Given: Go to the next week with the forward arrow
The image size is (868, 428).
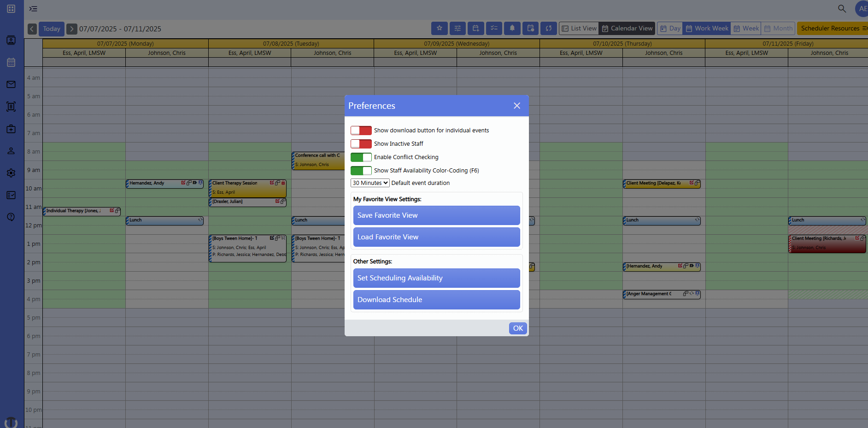Looking at the screenshot, I should pyautogui.click(x=71, y=29).
